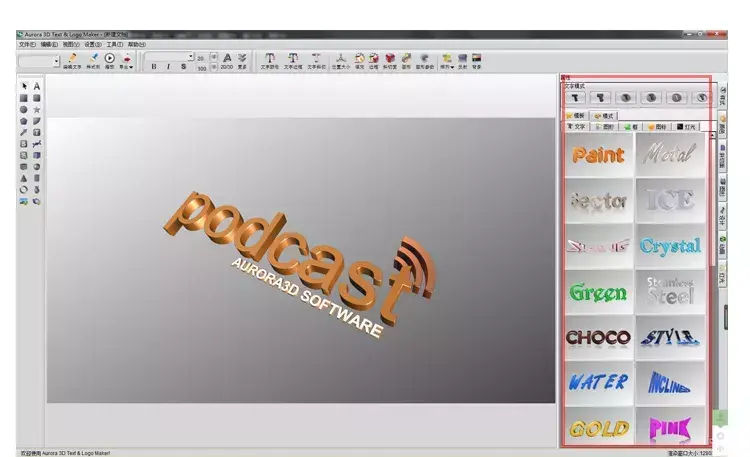Viewport: 750px width, 457px height.
Task: Open the 视图 View menu
Action: click(71, 45)
